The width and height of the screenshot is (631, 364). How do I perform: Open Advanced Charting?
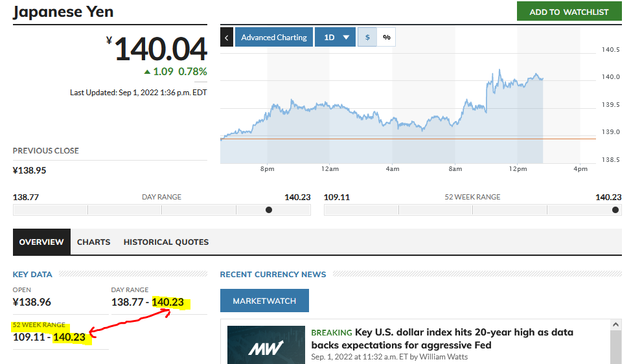tap(273, 38)
